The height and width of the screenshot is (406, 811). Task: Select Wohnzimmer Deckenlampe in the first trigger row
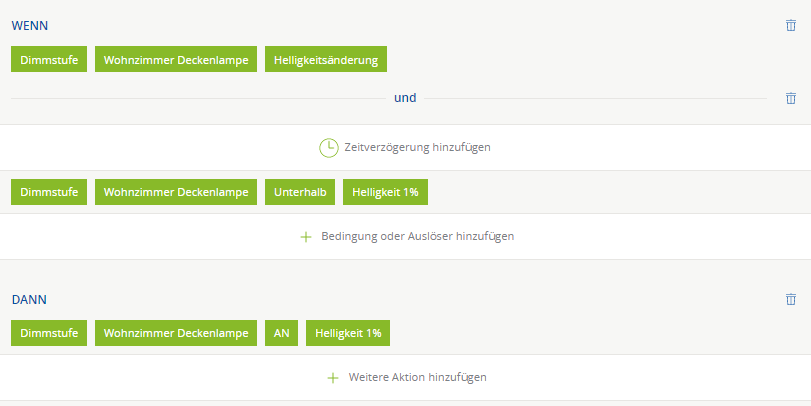(176, 60)
